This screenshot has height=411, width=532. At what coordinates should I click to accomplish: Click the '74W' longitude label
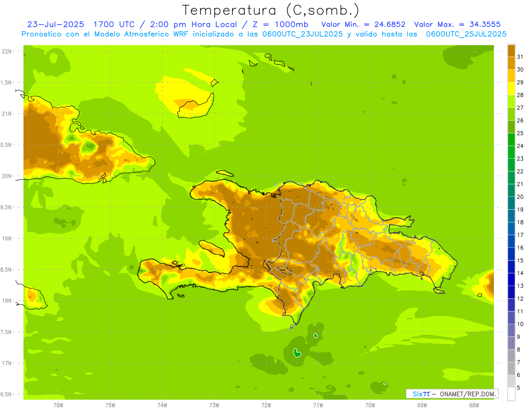tap(162, 405)
